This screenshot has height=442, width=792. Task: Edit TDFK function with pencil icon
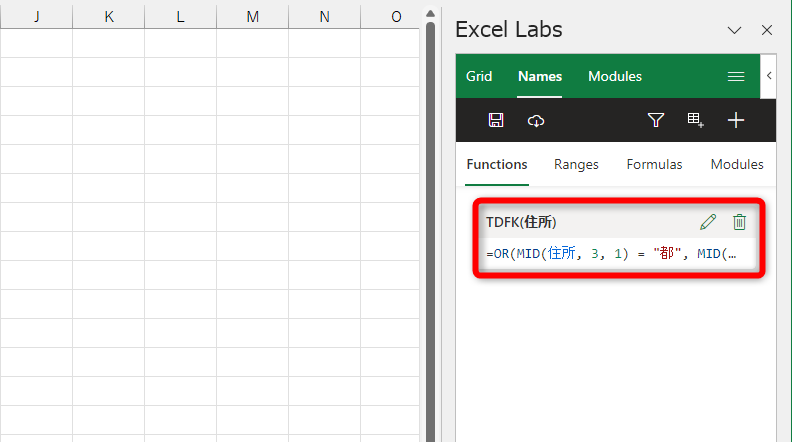pos(708,222)
